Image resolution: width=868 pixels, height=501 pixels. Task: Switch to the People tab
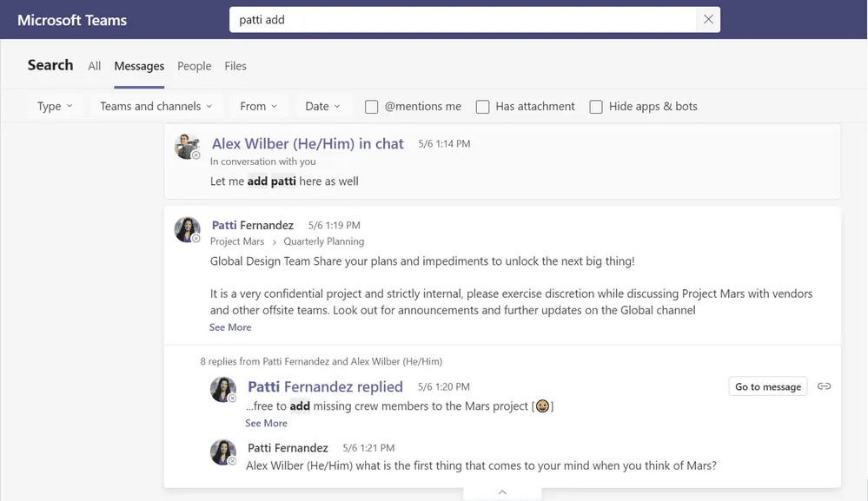[x=194, y=66]
